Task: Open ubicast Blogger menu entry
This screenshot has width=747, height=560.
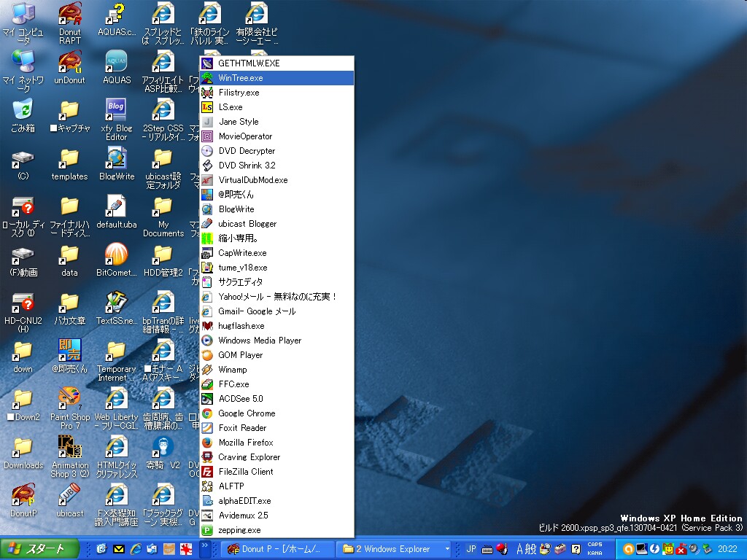Action: pyautogui.click(x=276, y=223)
